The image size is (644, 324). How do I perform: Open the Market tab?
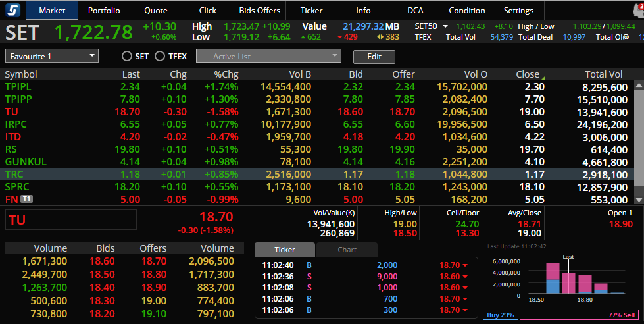pyautogui.click(x=52, y=11)
